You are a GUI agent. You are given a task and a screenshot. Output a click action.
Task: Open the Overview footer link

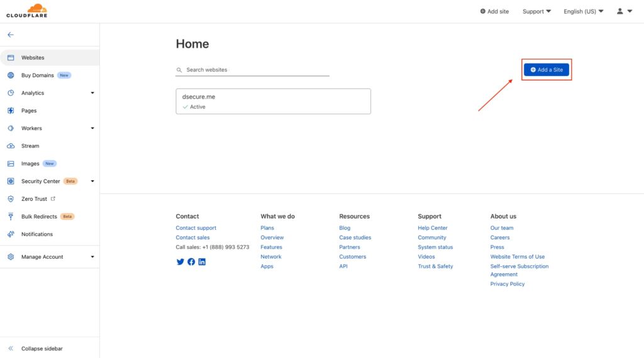pos(272,237)
